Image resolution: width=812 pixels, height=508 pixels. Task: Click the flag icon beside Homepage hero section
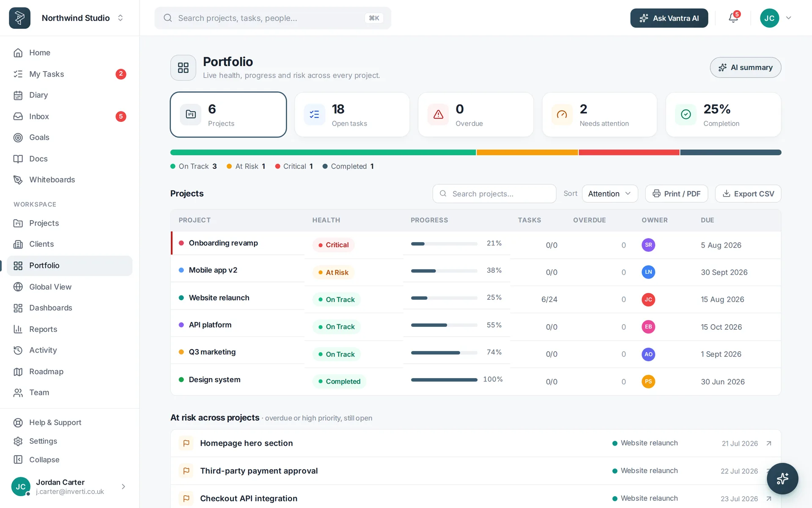pos(186,443)
